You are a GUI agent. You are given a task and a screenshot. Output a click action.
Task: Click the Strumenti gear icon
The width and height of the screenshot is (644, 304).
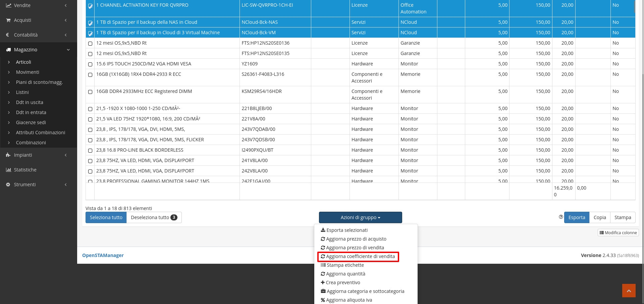(8, 185)
